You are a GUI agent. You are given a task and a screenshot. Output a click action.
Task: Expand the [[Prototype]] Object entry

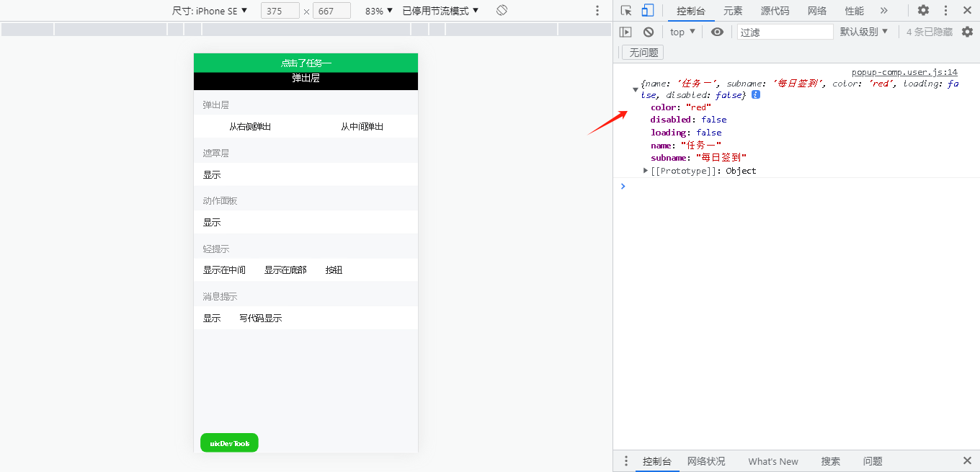pyautogui.click(x=646, y=171)
